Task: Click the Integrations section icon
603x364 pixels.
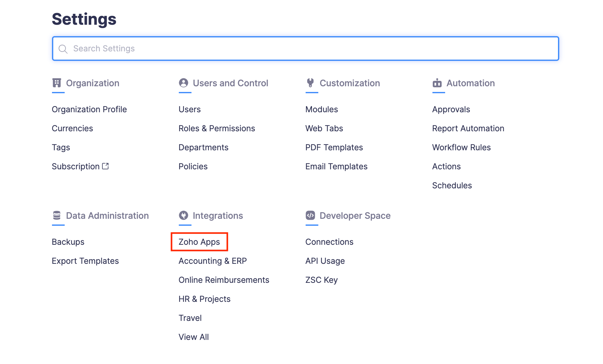Action: pos(183,216)
